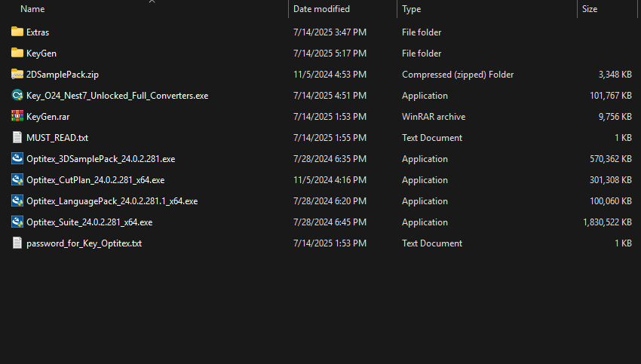The height and width of the screenshot is (364, 641).
Task: Sort by the Date modified column
Action: click(321, 9)
